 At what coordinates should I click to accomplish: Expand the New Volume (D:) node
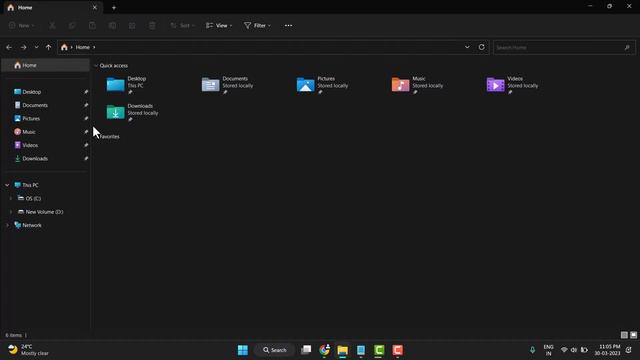11,212
